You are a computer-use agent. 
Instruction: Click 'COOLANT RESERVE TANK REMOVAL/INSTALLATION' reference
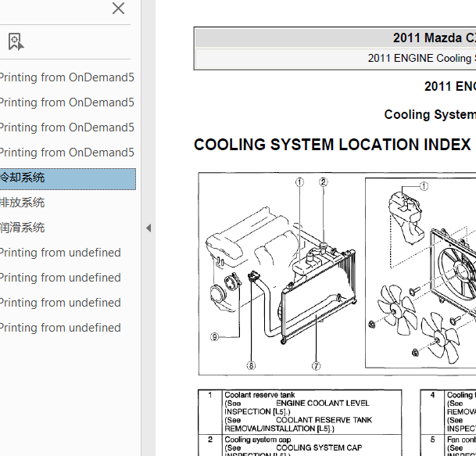point(298,425)
